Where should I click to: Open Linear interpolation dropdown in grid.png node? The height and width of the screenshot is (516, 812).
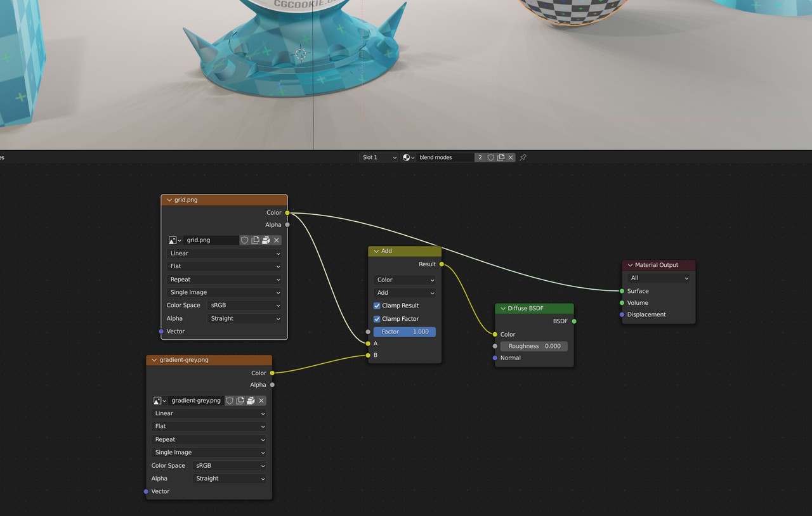coord(225,254)
